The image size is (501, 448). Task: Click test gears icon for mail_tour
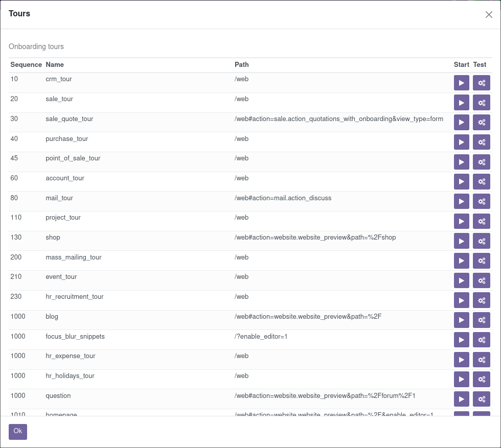[x=481, y=201]
